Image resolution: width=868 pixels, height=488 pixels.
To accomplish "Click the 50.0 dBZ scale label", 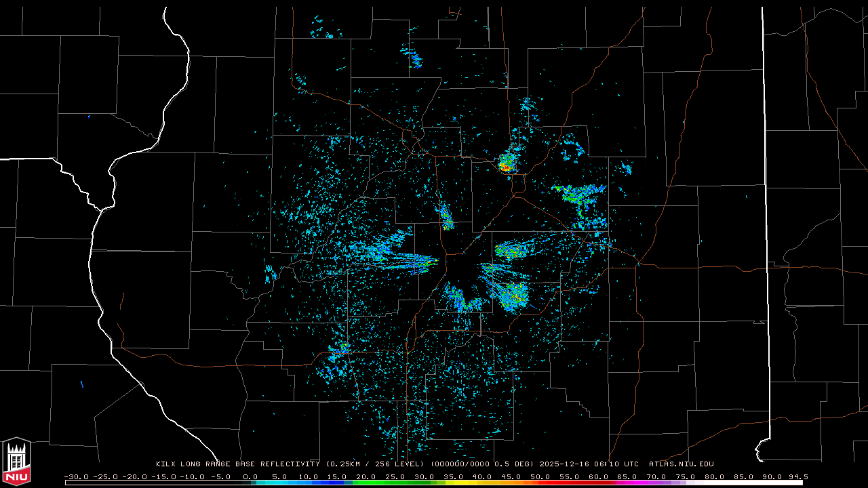I will pos(540,476).
